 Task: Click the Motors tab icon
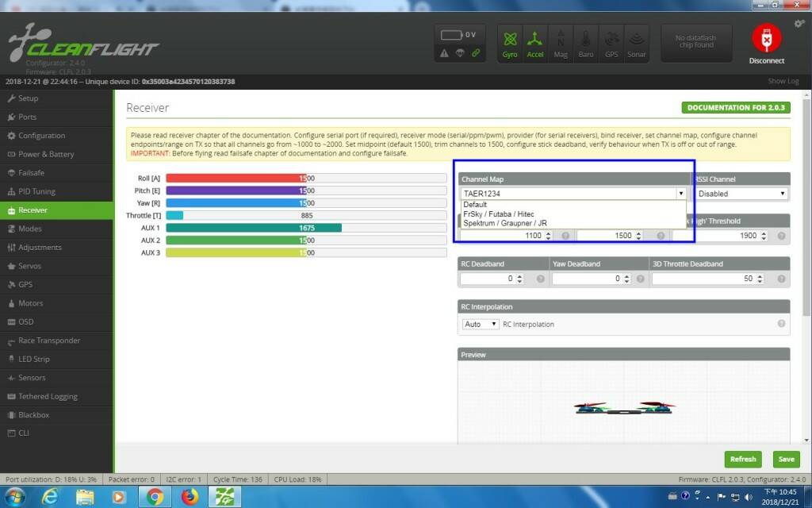(11, 303)
